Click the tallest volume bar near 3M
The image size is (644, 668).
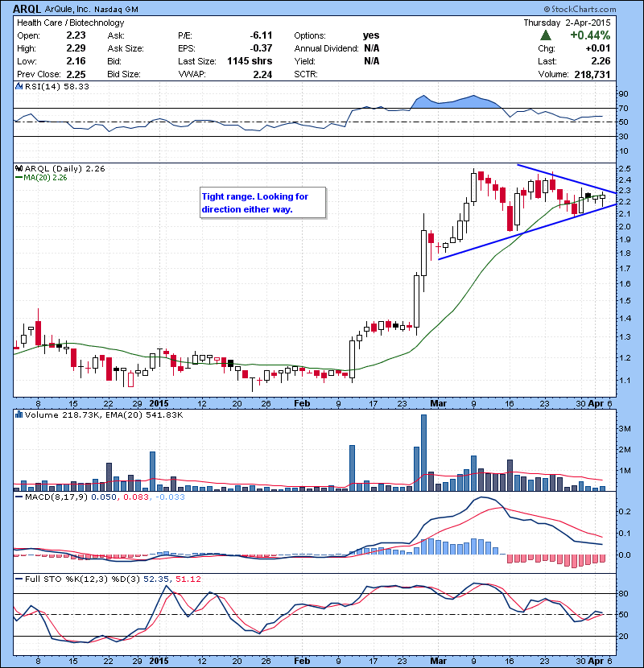coord(423,452)
